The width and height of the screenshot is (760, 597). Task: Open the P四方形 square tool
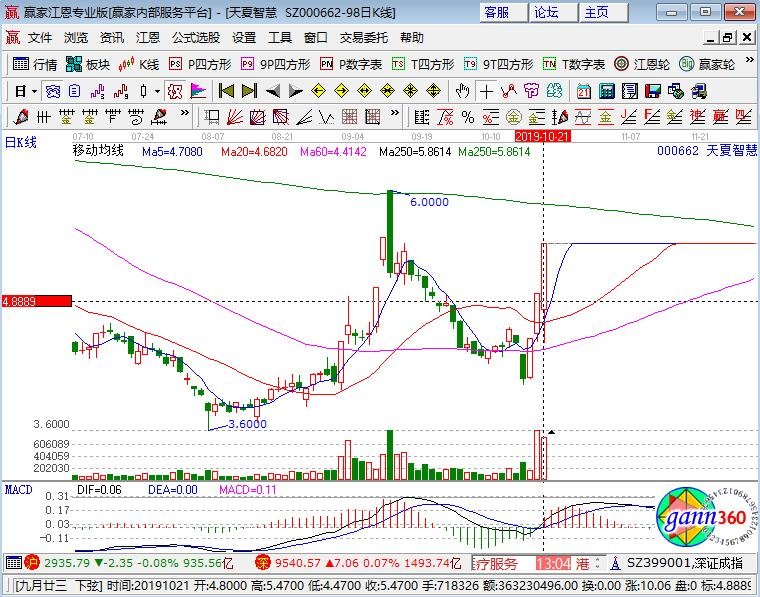click(200, 64)
